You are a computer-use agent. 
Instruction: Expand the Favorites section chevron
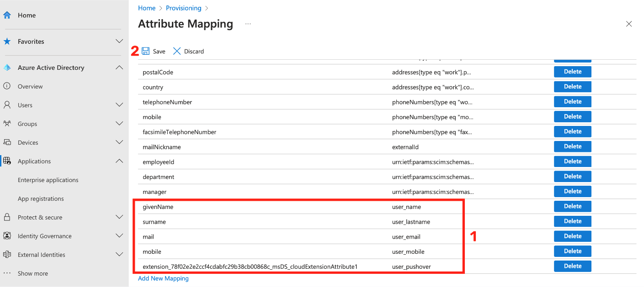119,42
